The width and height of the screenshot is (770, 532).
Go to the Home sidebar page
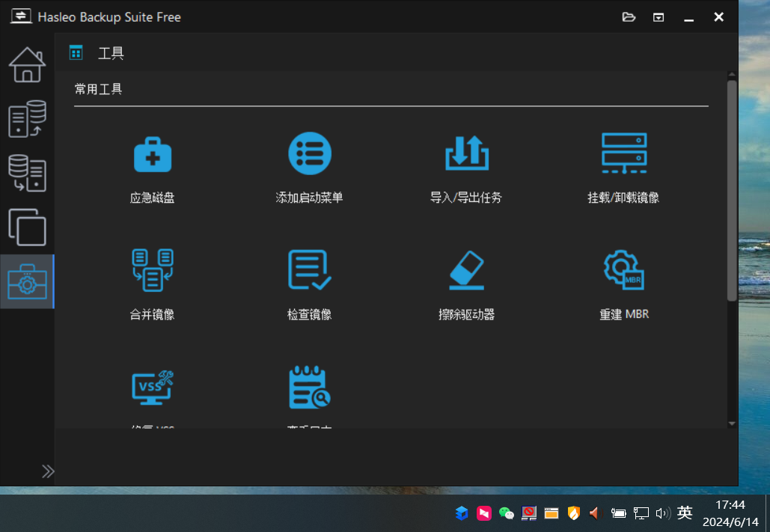[x=27, y=65]
